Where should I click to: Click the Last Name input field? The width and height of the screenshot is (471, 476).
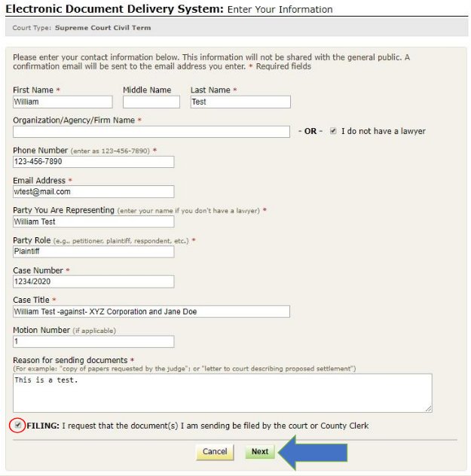click(x=240, y=102)
